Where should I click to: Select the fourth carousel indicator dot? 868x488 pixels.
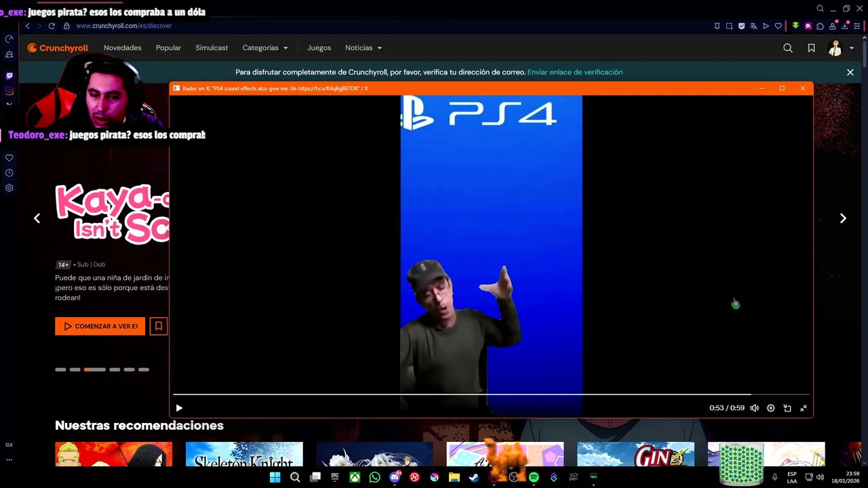tap(115, 369)
